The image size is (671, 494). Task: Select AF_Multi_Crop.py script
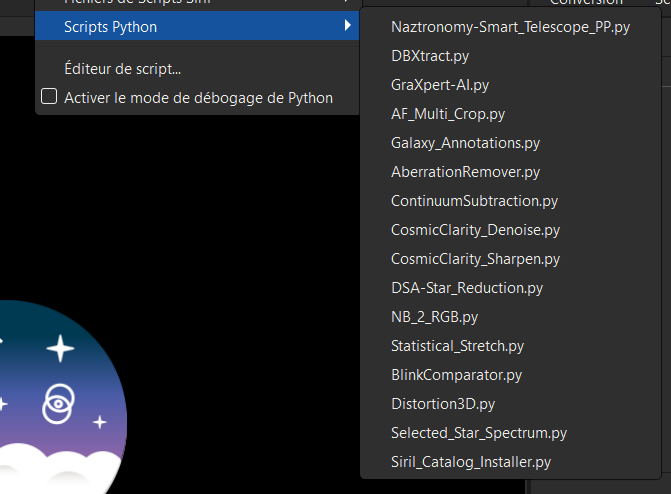pos(448,114)
